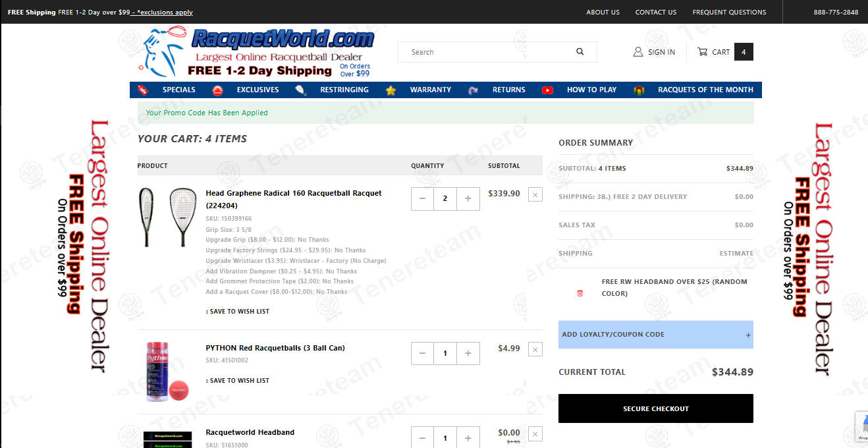Click the Exclusives red badge icon
868x448 pixels.
(x=218, y=90)
